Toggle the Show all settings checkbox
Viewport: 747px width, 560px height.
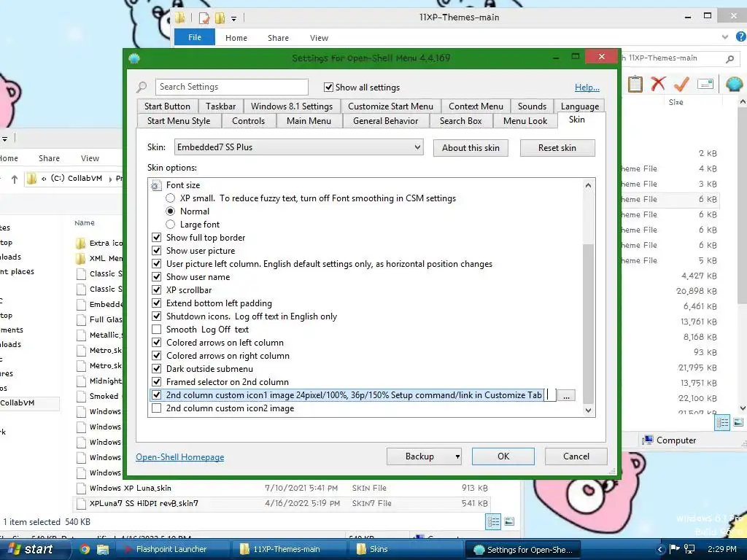(328, 87)
